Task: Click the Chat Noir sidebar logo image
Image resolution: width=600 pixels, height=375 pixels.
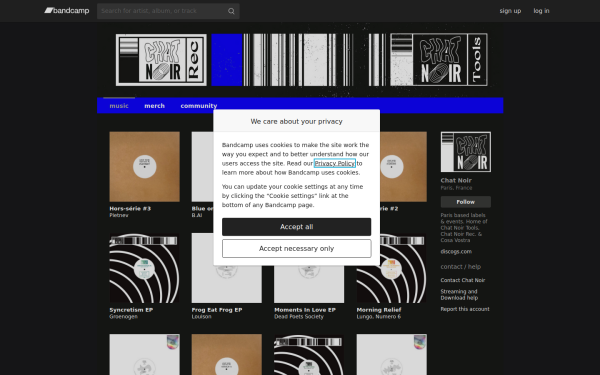Action: point(466,152)
